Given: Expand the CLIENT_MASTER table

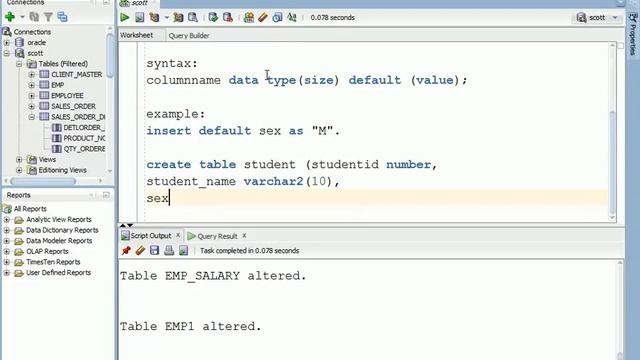Looking at the screenshot, I should [x=31, y=74].
